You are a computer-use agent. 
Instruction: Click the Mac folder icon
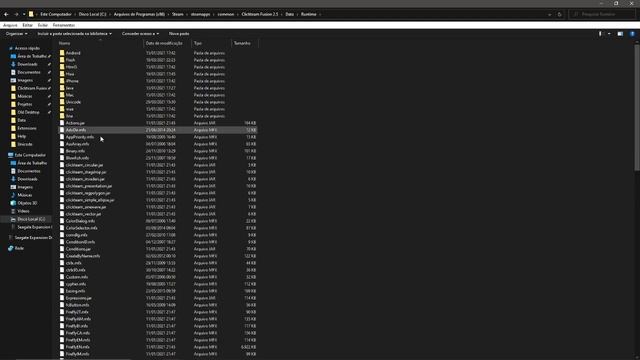point(62,95)
